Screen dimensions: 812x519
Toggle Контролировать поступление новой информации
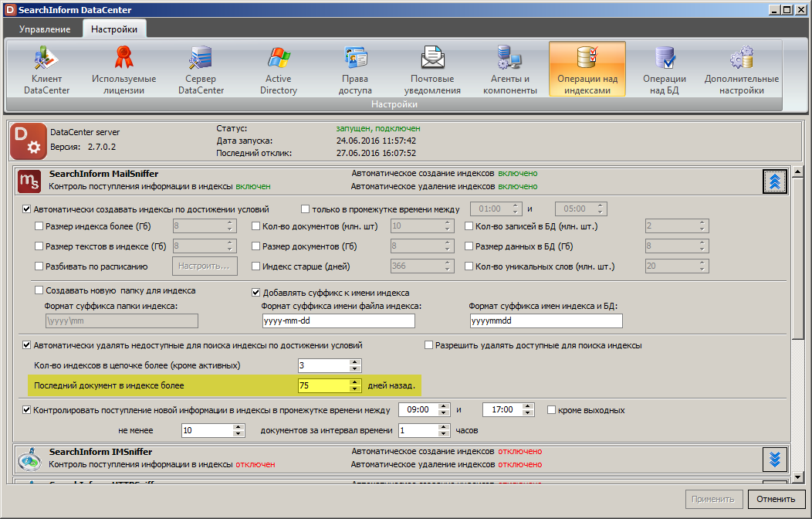[x=26, y=409]
